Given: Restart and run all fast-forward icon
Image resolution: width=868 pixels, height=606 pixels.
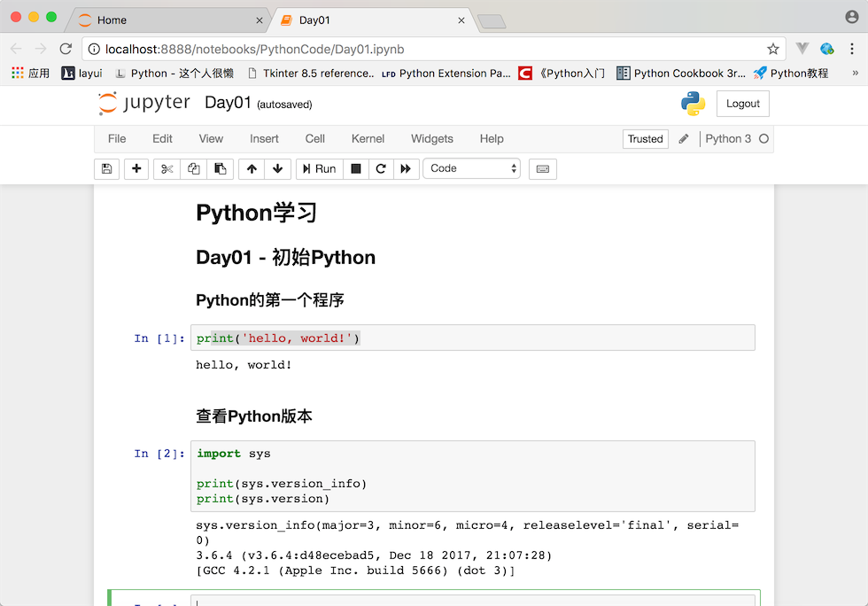Looking at the screenshot, I should 406,168.
